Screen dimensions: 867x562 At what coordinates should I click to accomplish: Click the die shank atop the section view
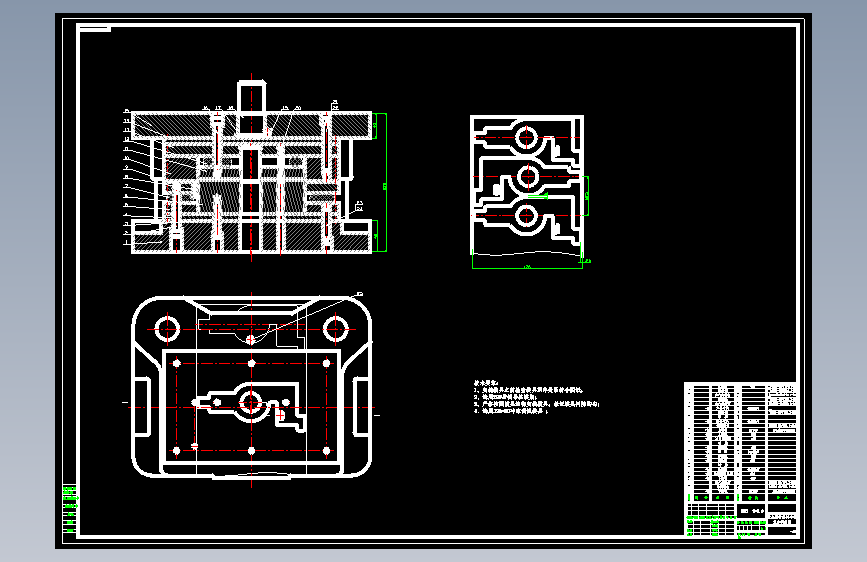coord(252,97)
